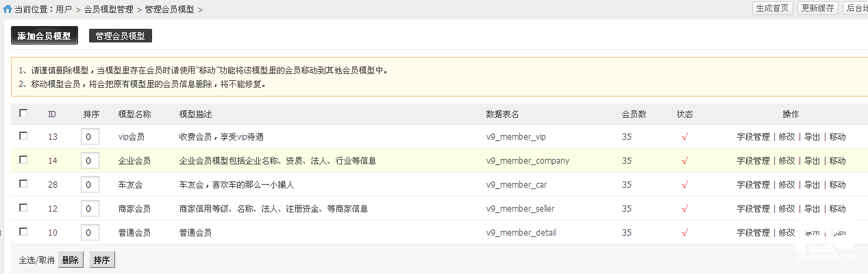
Task: Click the red check status for 车友会
Action: coord(684,185)
